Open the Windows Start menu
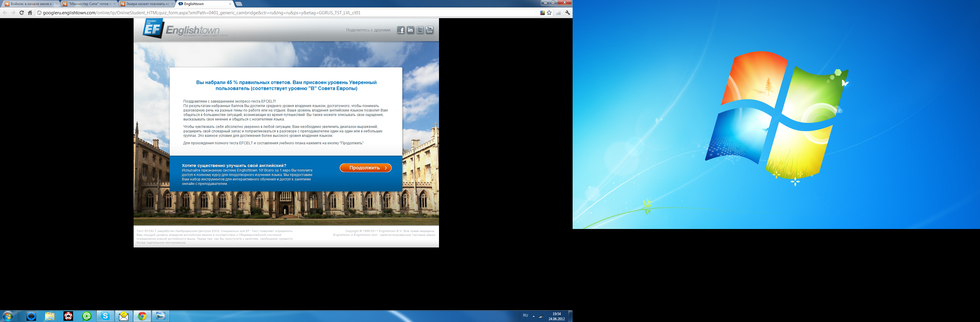 pyautogui.click(x=8, y=316)
